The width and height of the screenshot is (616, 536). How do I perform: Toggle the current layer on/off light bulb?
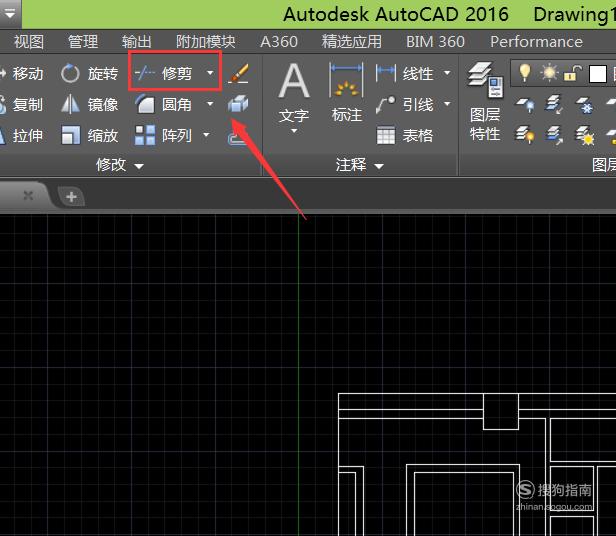(525, 73)
